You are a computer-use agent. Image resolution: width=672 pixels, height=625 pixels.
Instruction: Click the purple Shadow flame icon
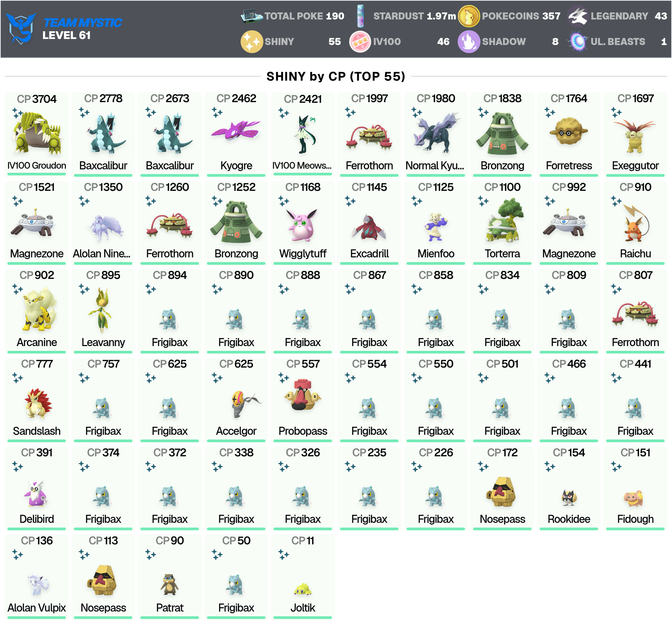(x=468, y=42)
